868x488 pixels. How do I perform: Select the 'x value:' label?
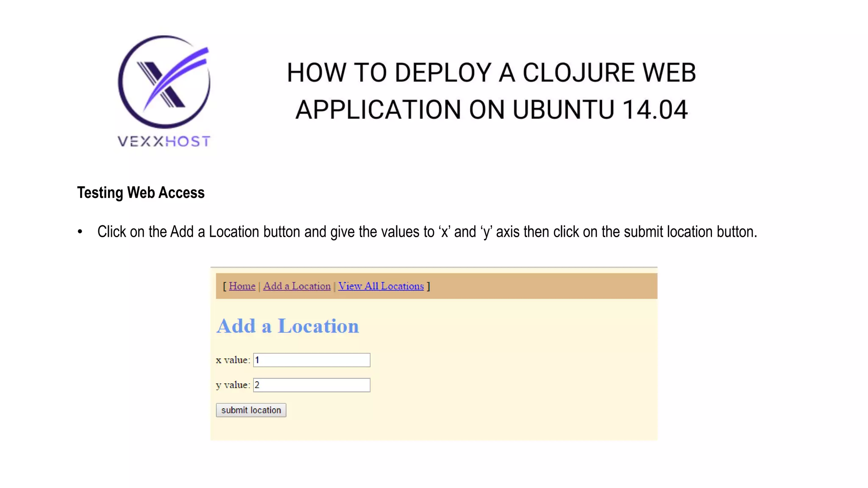(233, 360)
